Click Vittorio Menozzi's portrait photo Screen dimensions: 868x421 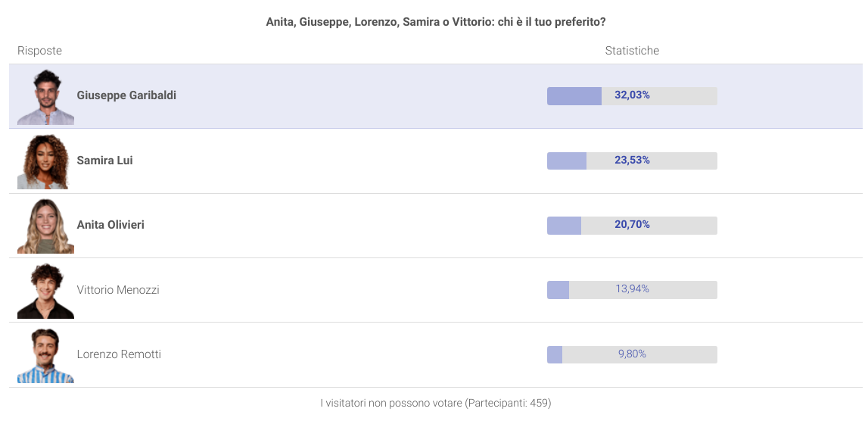tap(45, 291)
